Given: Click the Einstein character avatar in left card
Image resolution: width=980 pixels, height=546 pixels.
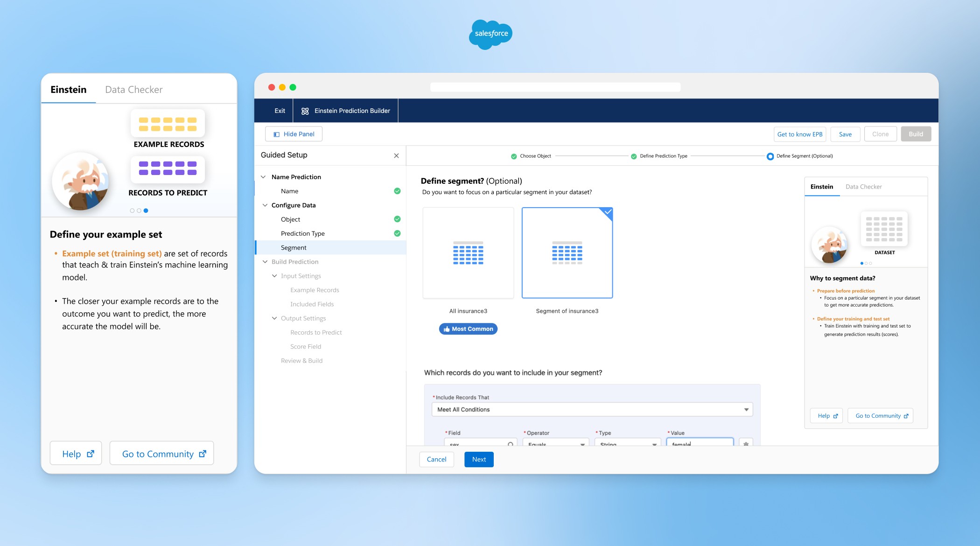Looking at the screenshot, I should tap(80, 182).
